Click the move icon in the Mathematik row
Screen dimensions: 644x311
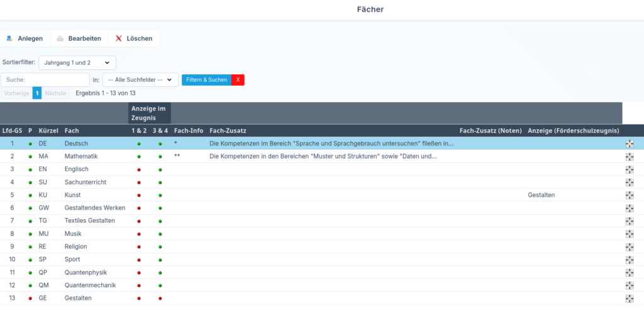pos(630,157)
